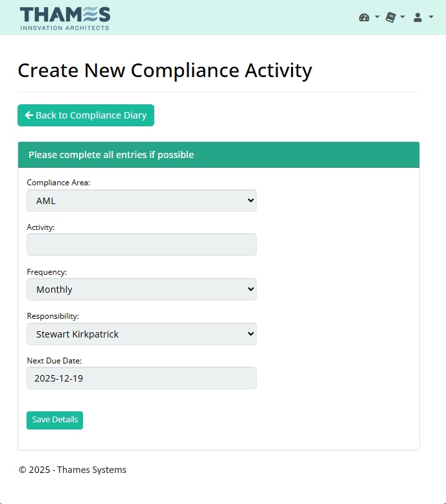Expand the caret next to the dashboard gauge
Image resolution: width=446 pixels, height=504 pixels.
pos(377,17)
